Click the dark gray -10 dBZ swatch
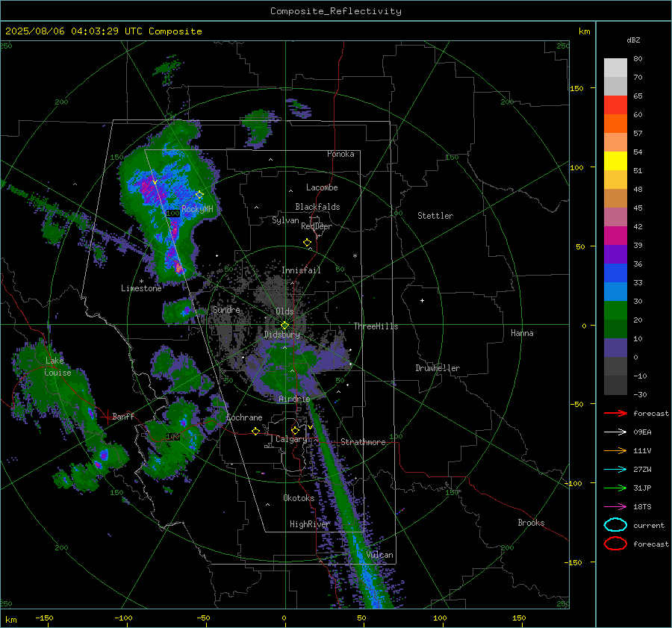The width and height of the screenshot is (672, 628). (x=615, y=385)
